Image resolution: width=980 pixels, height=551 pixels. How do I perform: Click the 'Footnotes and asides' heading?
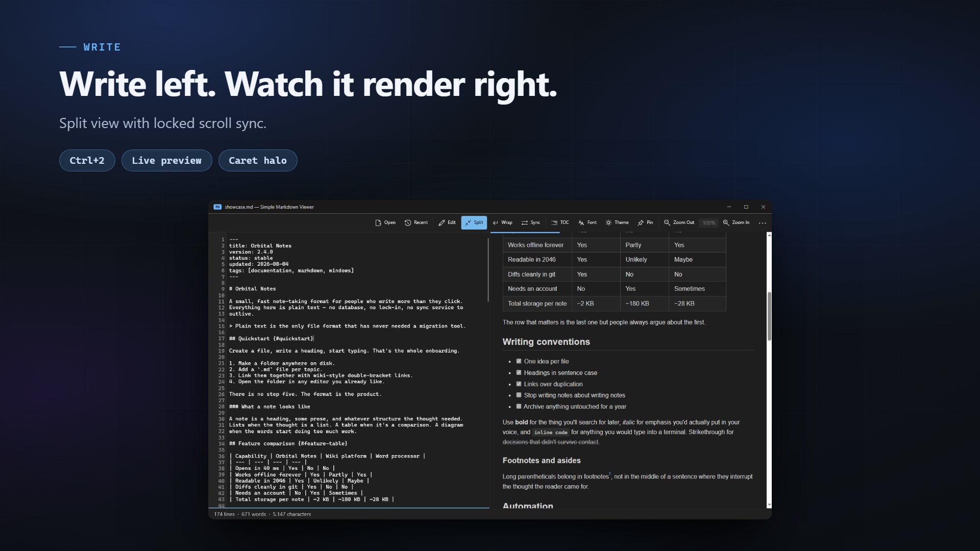pyautogui.click(x=542, y=460)
